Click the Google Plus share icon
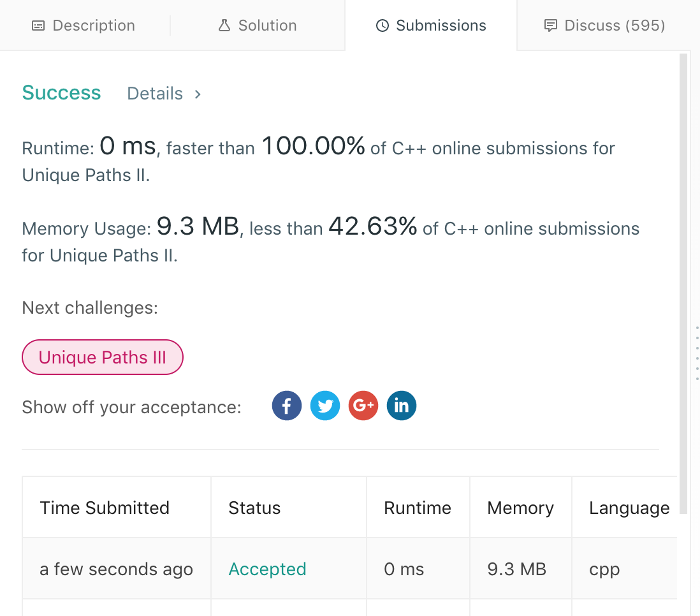This screenshot has height=616, width=700. 363,406
